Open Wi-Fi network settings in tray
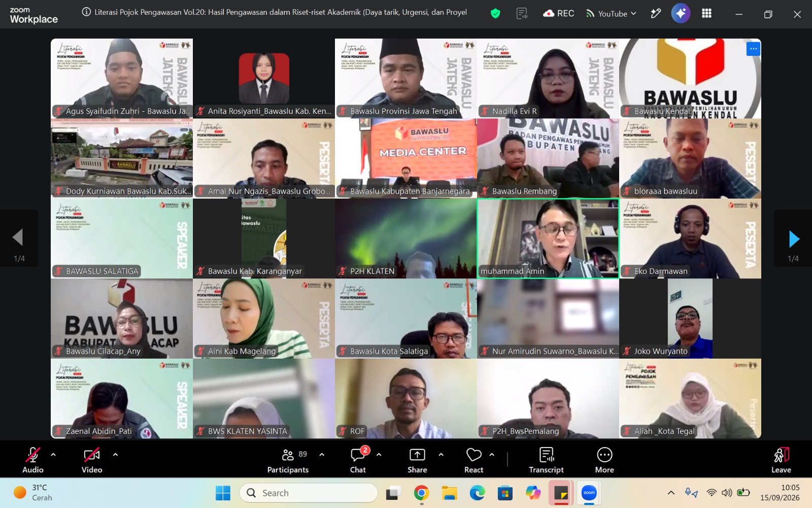Viewport: 812px width, 508px height. [x=712, y=493]
